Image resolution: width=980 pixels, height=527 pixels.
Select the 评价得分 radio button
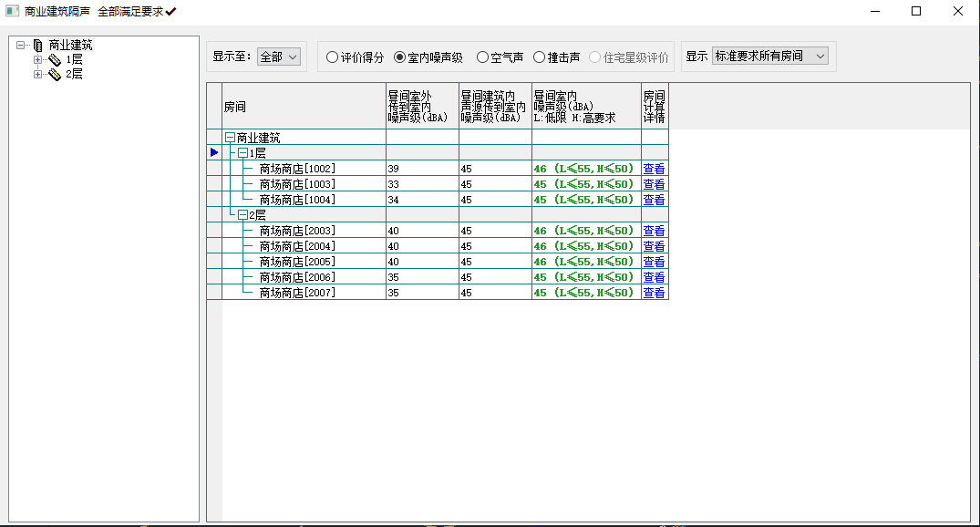pos(333,57)
